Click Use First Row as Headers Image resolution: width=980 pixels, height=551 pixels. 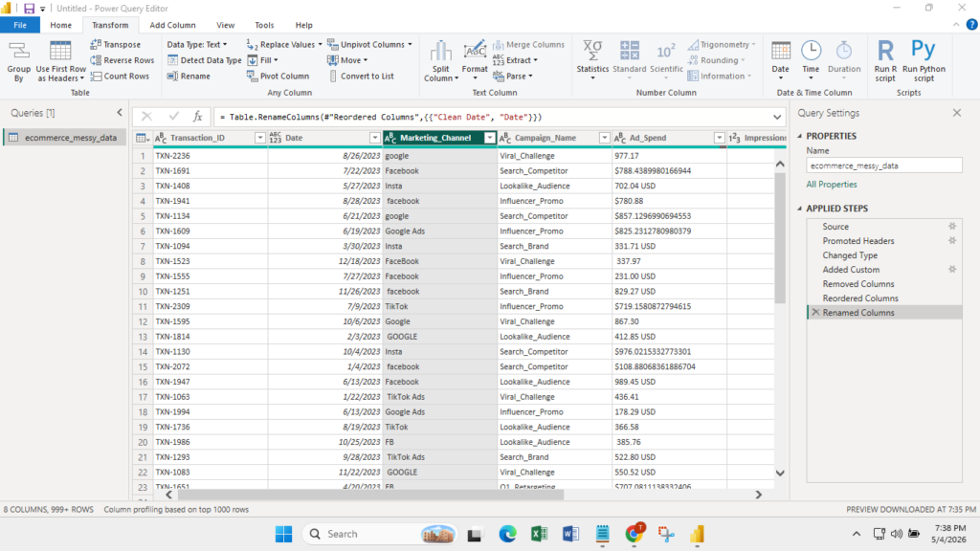tap(60, 61)
